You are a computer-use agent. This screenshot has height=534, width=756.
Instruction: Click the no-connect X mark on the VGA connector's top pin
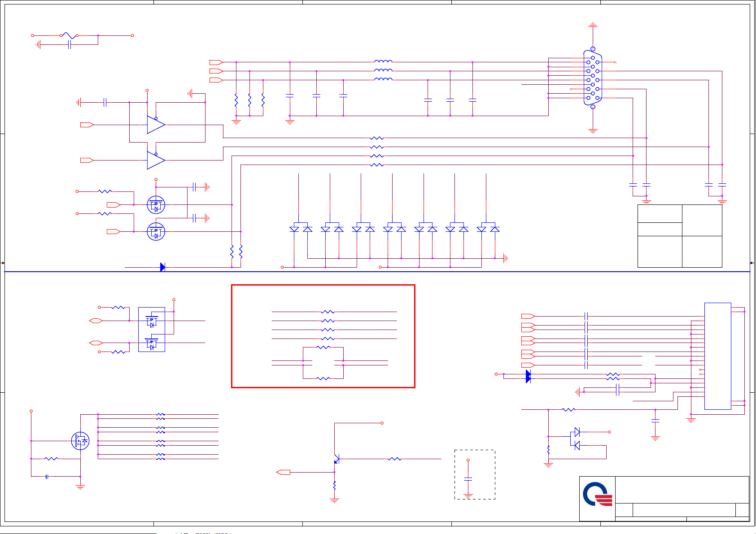click(615, 62)
